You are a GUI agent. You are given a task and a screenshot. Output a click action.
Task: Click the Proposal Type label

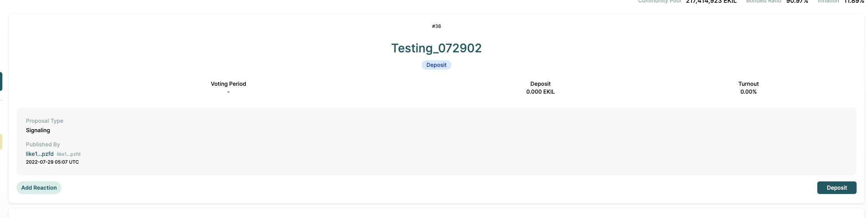tap(44, 121)
